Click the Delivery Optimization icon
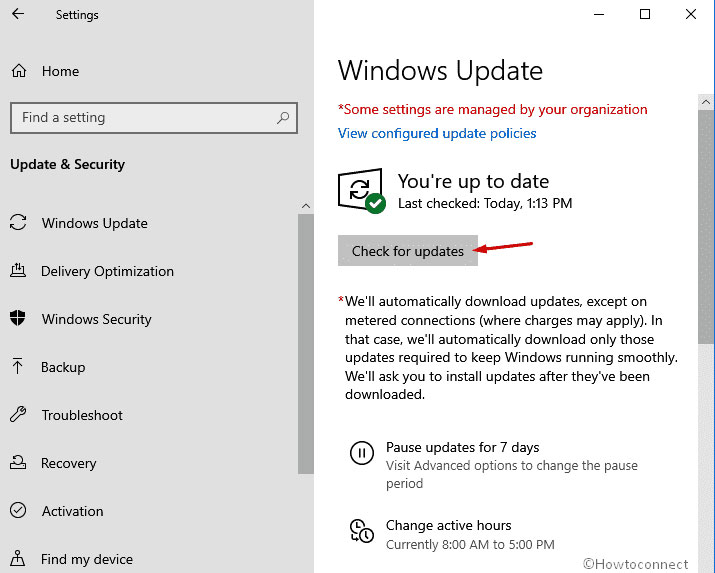Screen dimensions: 715x573 coord(18,271)
